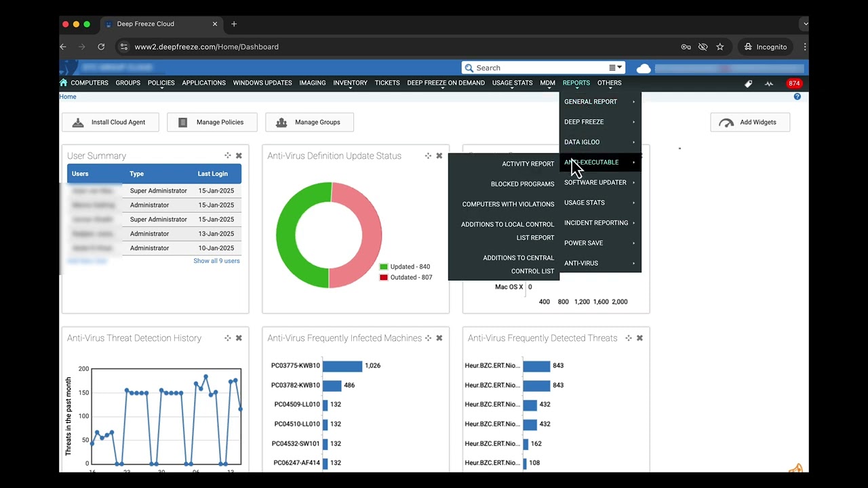Click the Manage Policies button
Screen dimensions: 868x488
(212, 122)
